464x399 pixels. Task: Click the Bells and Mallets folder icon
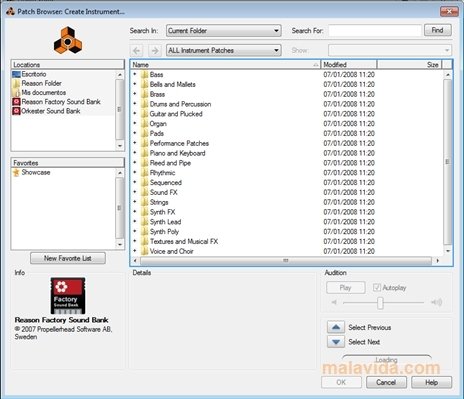[x=144, y=84]
